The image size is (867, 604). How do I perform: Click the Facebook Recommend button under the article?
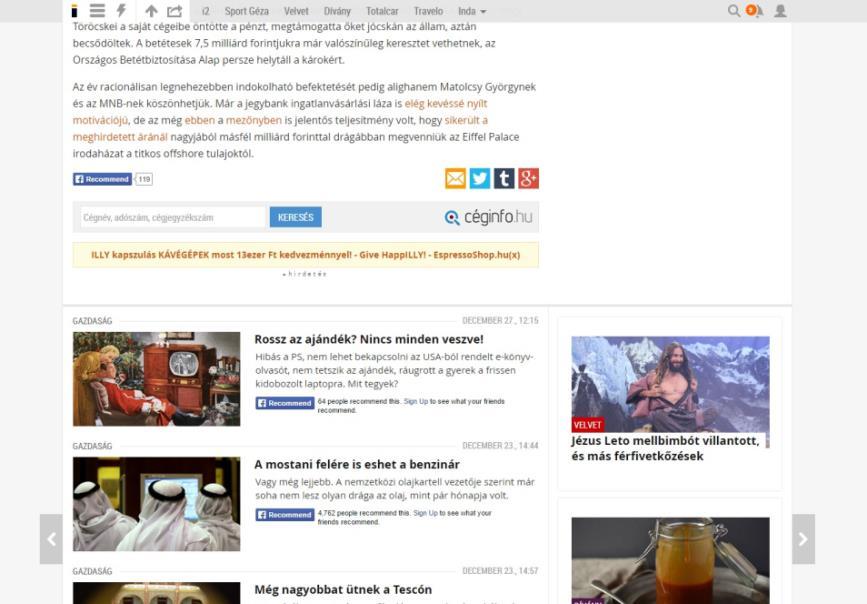103,179
